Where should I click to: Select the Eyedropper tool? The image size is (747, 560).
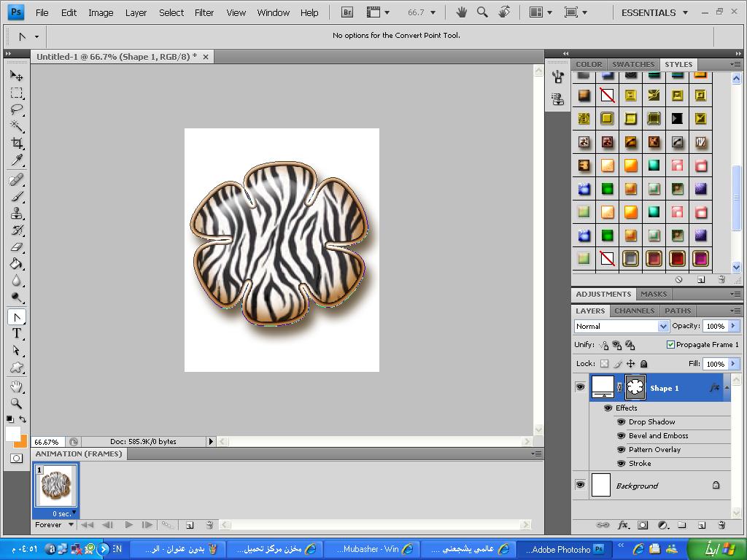(16, 160)
